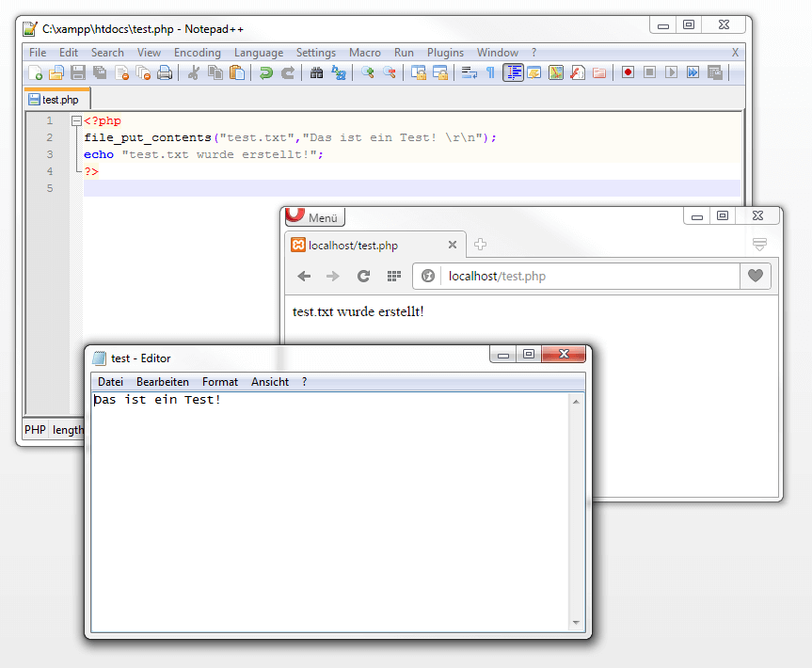Select the test.php document tab

[x=57, y=100]
